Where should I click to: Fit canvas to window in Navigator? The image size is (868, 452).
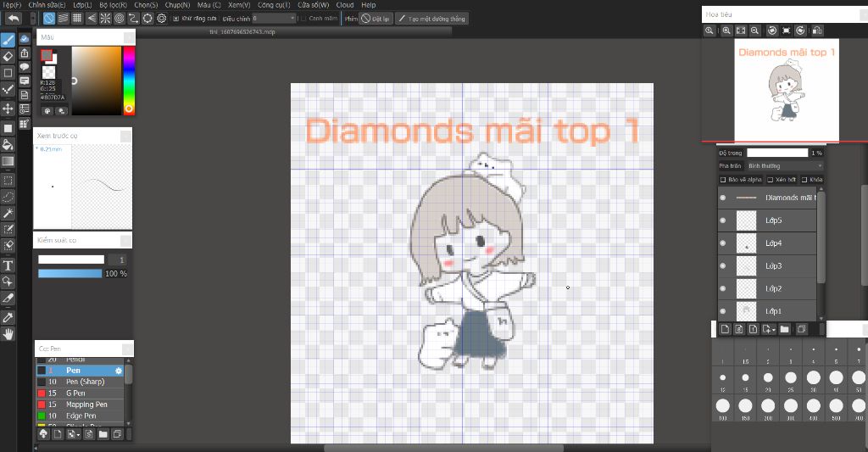pyautogui.click(x=740, y=31)
